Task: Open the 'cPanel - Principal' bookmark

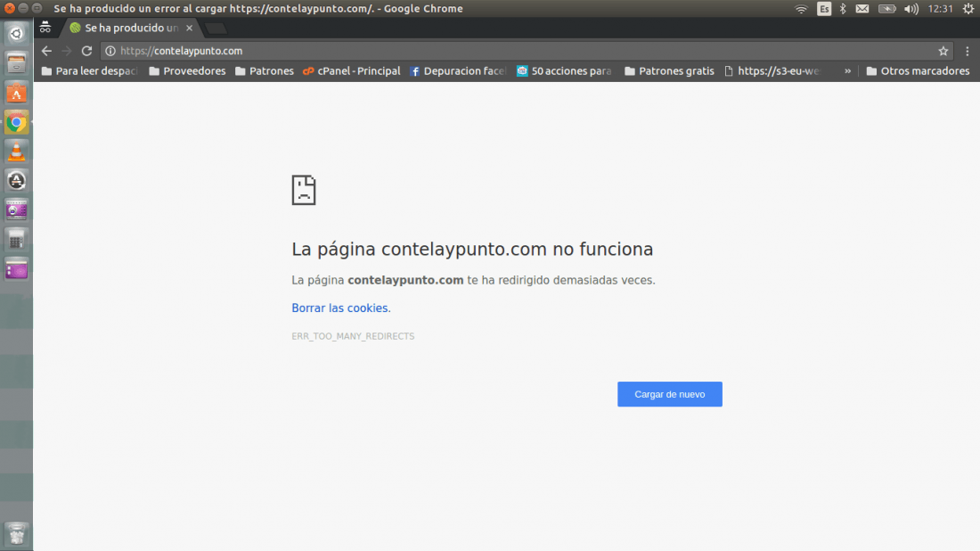Action: tap(351, 71)
